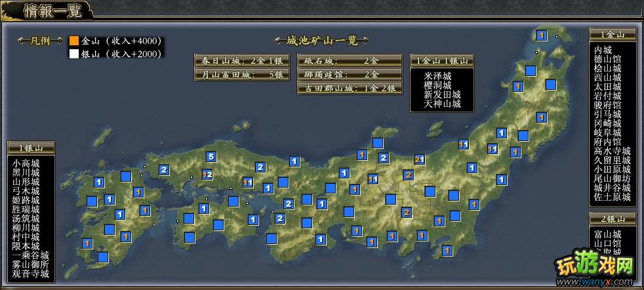Screen dimensions: 644x290
Task: Click the 吉田郡山城 1金2银 button
Action: pos(349,88)
